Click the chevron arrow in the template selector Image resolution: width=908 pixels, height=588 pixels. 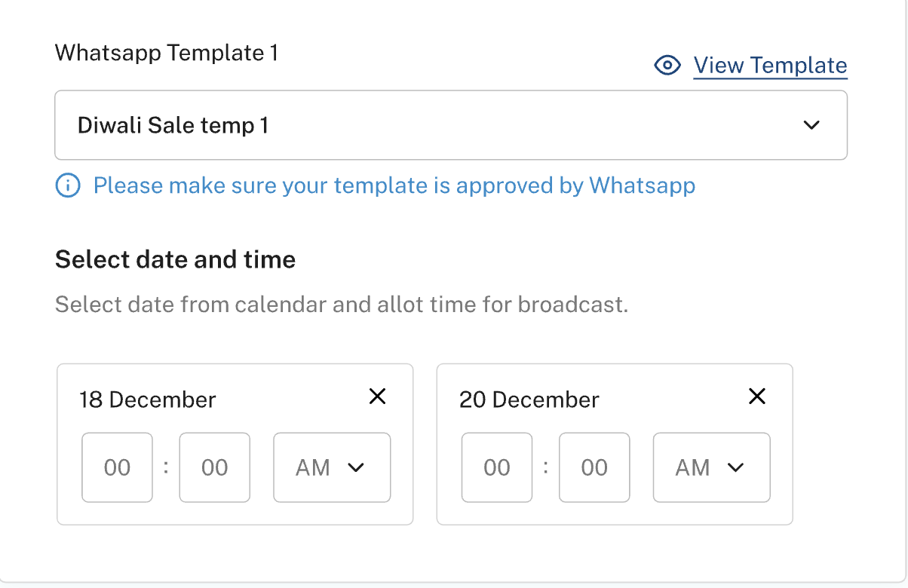point(811,125)
